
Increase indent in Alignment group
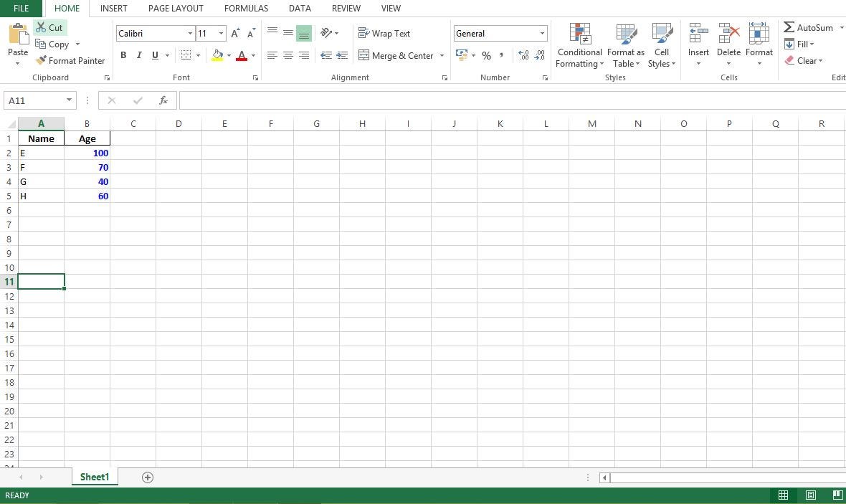click(342, 55)
